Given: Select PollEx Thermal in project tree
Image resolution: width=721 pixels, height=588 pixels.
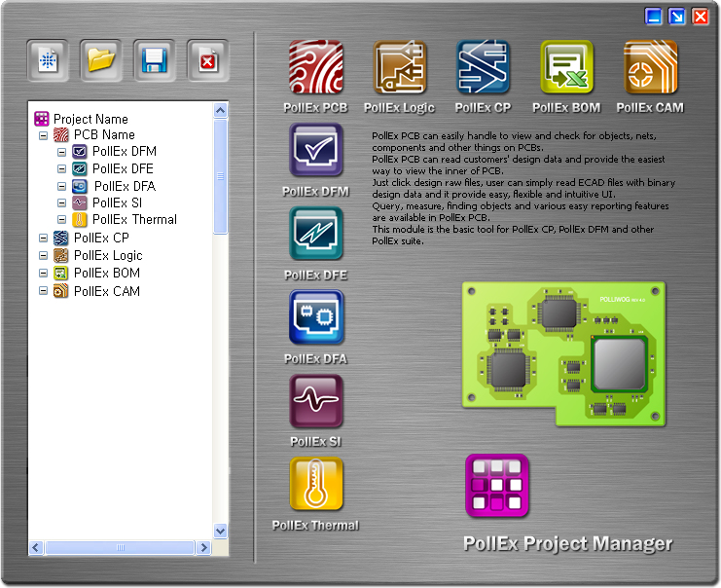Looking at the screenshot, I should 134,219.
